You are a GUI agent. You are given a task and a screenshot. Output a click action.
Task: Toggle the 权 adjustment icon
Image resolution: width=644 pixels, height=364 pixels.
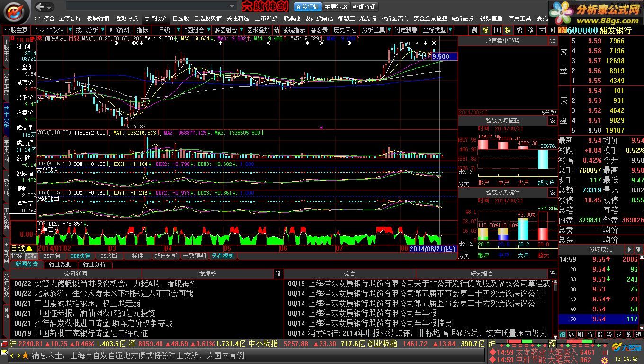point(508,30)
